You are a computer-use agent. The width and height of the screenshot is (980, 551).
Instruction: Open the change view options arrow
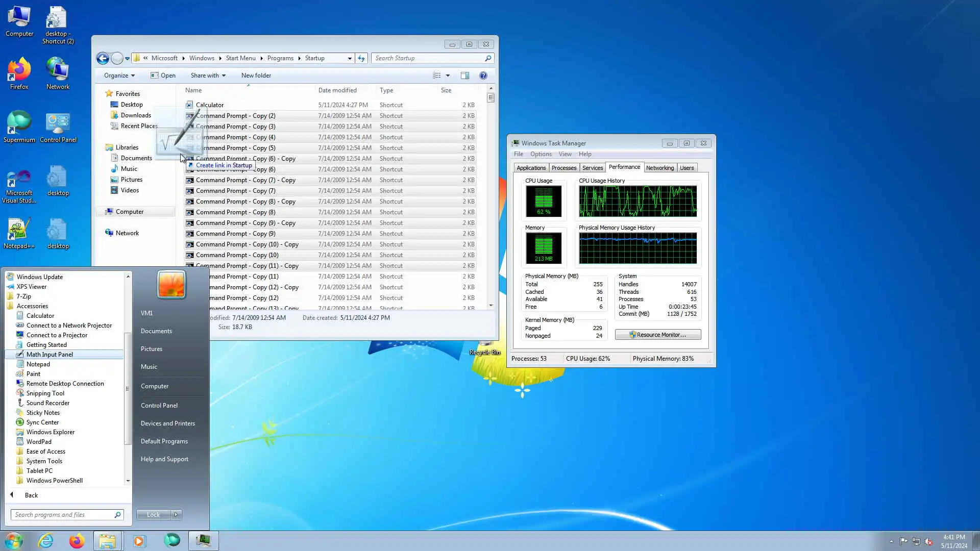448,76
